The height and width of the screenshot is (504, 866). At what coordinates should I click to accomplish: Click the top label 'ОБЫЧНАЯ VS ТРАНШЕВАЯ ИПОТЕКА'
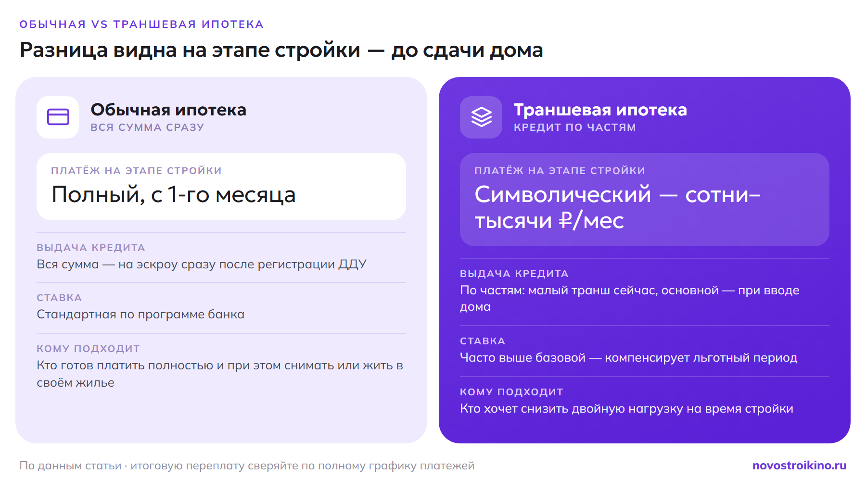click(141, 24)
